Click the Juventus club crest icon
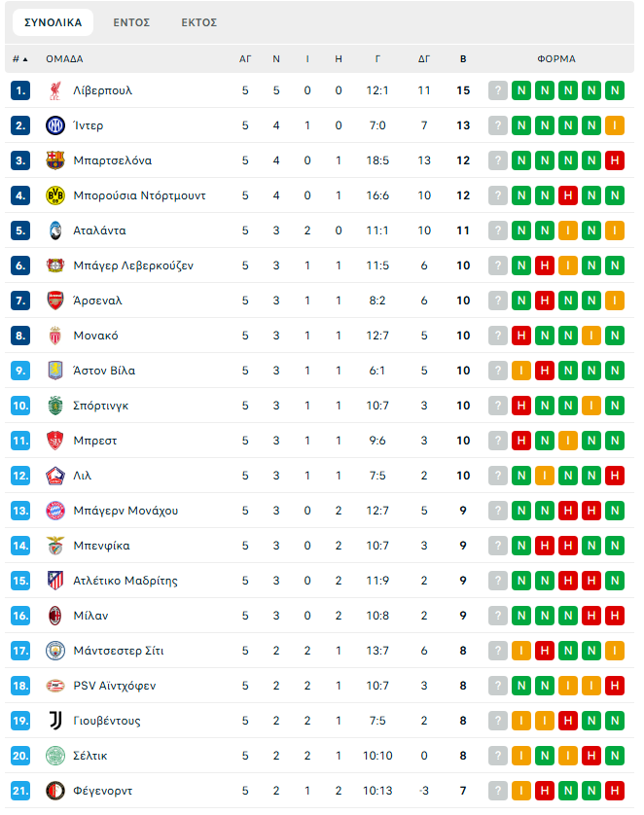Image resolution: width=644 pixels, height=815 pixels. click(x=54, y=721)
